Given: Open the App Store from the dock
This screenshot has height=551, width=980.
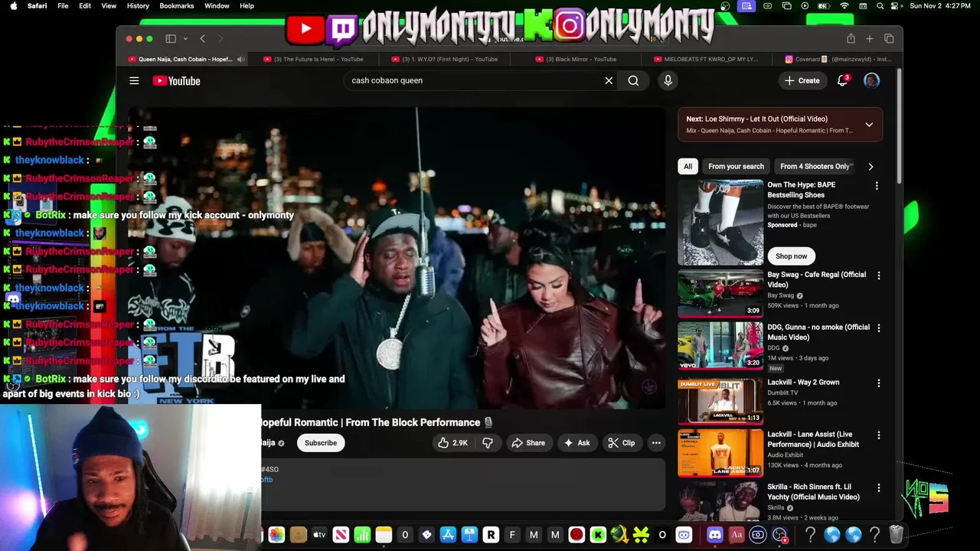Looking at the screenshot, I should pyautogui.click(x=448, y=535).
